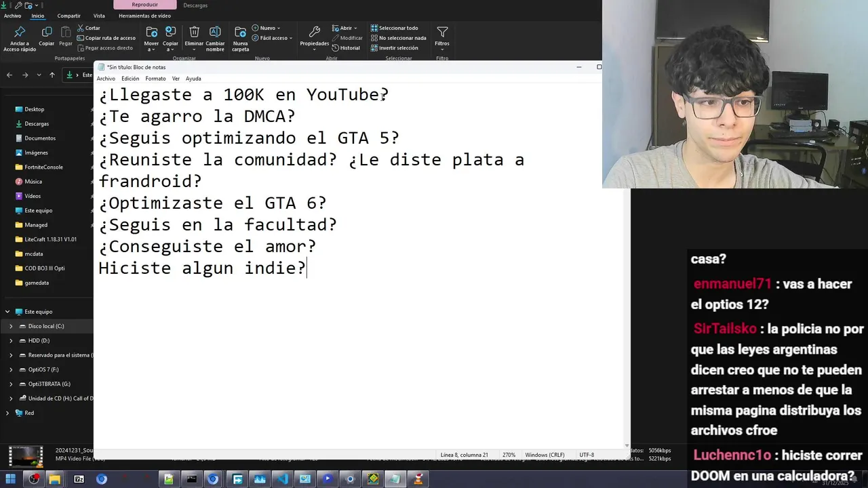This screenshot has height=488, width=868.
Task: Open the Windows Start button
Action: coord(10,479)
